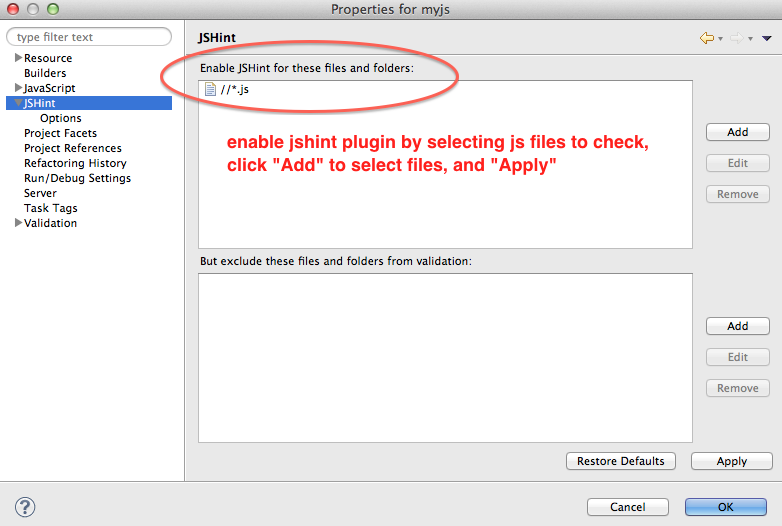Select Project Facets in the sidebar
This screenshot has height=526, width=782.
click(60, 133)
